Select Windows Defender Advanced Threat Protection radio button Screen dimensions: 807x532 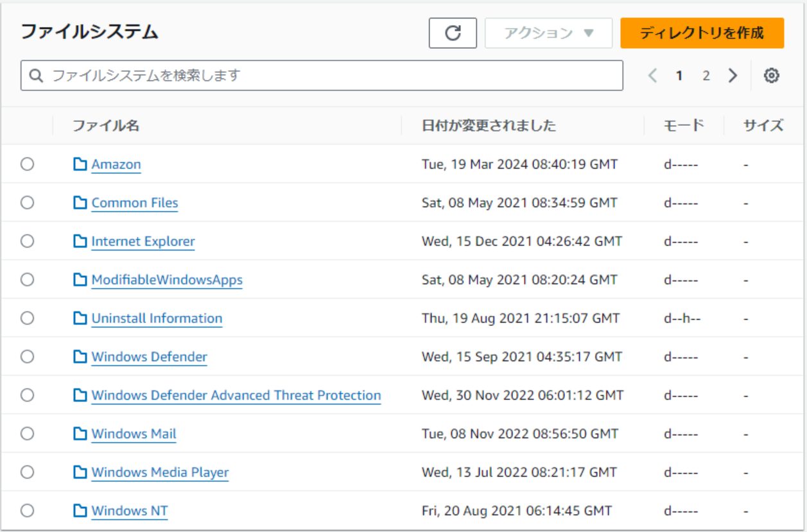click(27, 395)
